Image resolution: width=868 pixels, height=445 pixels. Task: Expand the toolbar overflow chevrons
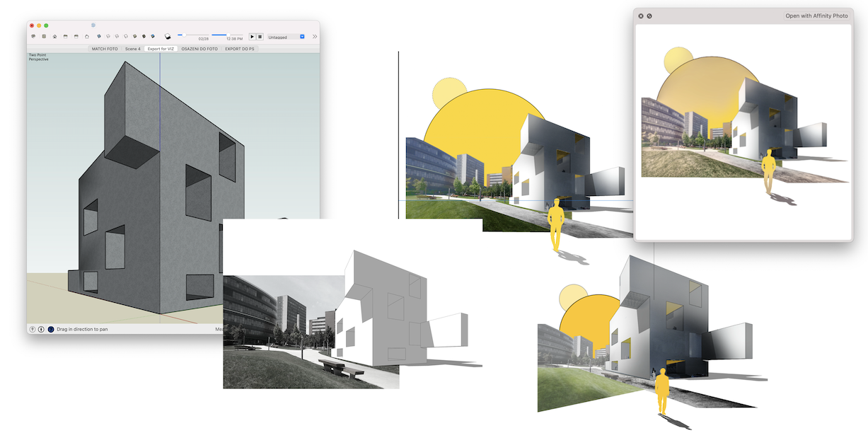tap(315, 36)
